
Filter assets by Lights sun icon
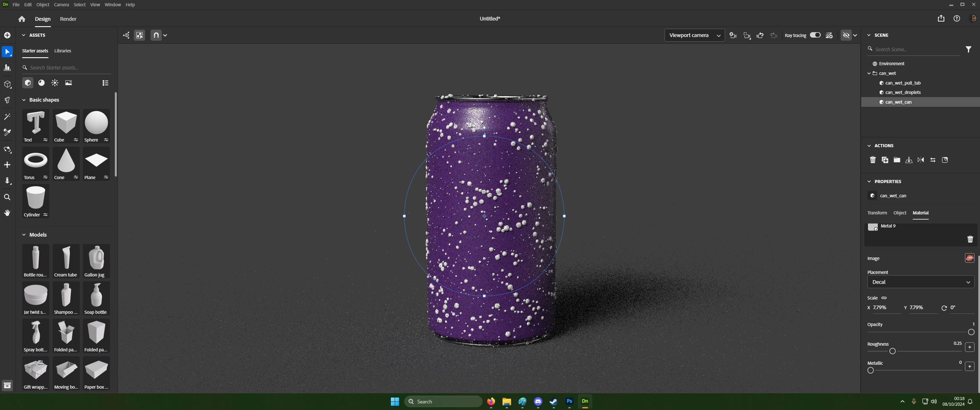click(55, 83)
